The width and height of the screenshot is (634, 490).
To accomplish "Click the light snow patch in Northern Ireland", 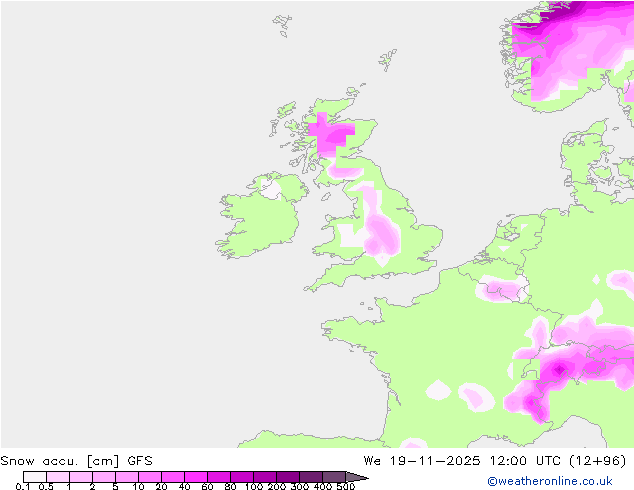I will (272, 189).
